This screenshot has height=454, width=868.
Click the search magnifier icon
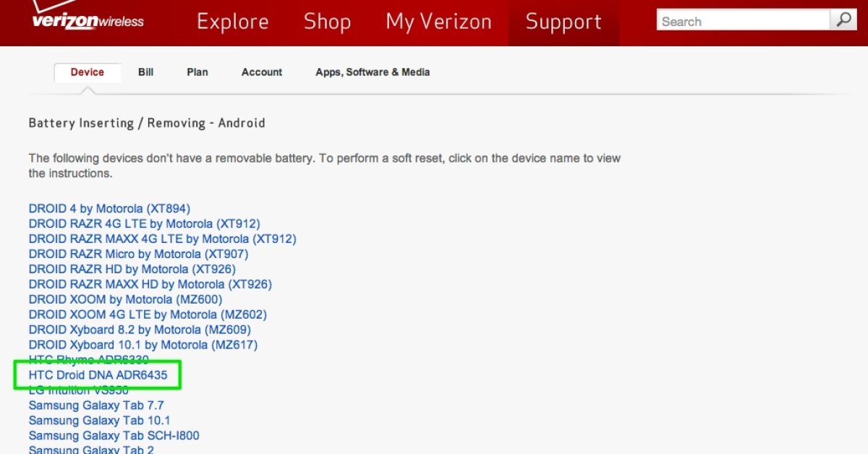click(843, 20)
